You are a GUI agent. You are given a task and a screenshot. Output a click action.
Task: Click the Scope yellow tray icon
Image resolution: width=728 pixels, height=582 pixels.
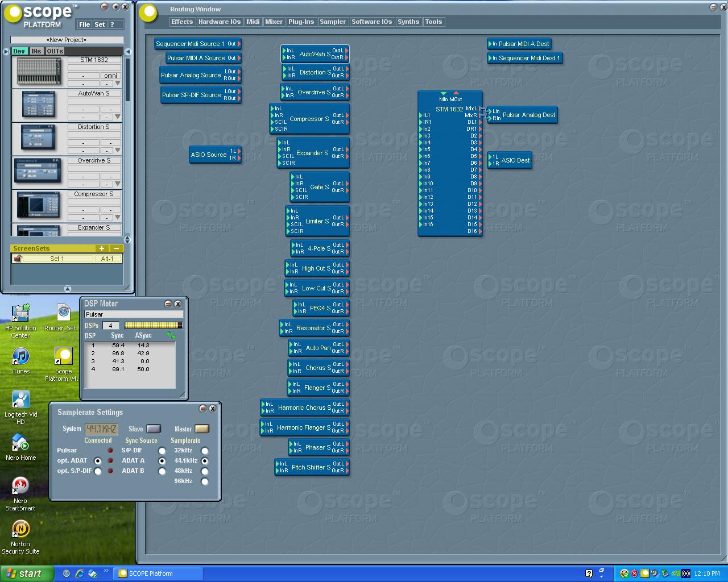coord(645,573)
